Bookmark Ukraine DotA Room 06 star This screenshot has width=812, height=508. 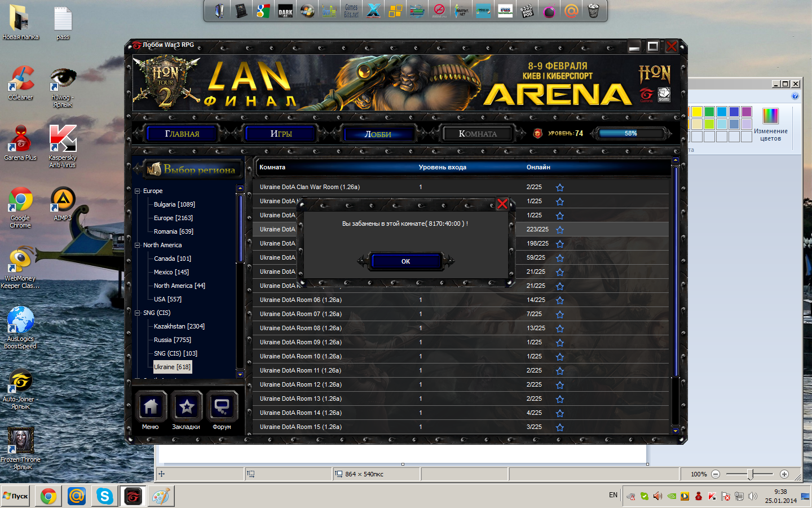point(560,300)
